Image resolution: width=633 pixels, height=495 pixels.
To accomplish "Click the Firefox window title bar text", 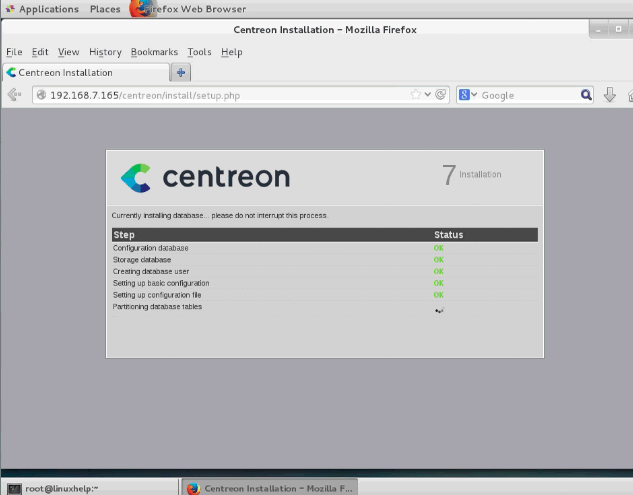I will point(325,30).
